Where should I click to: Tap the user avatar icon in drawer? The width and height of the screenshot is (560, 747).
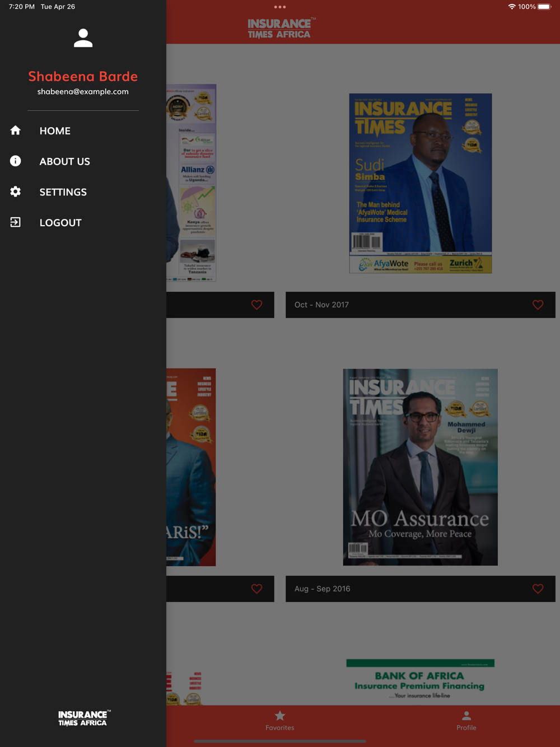[x=83, y=38]
